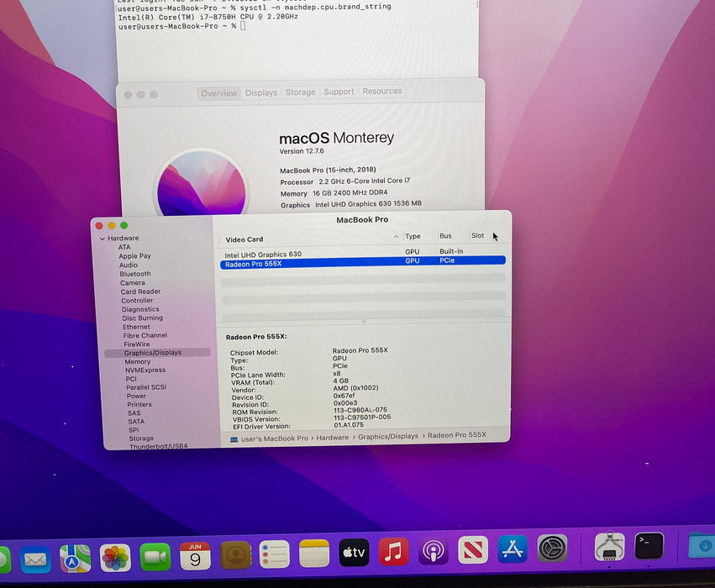715x588 pixels.
Task: Click the macOS Monterey logo image
Action: click(202, 184)
